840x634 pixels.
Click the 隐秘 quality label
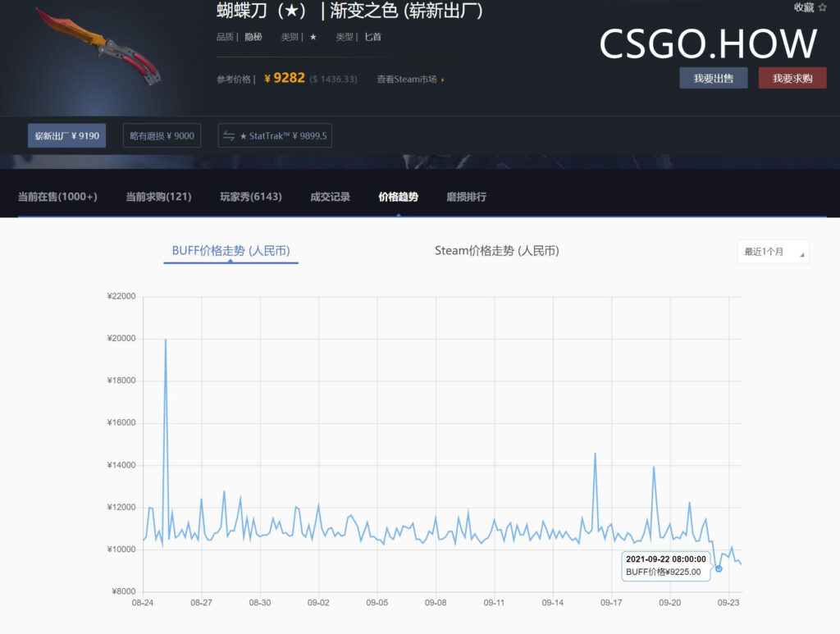coord(253,37)
